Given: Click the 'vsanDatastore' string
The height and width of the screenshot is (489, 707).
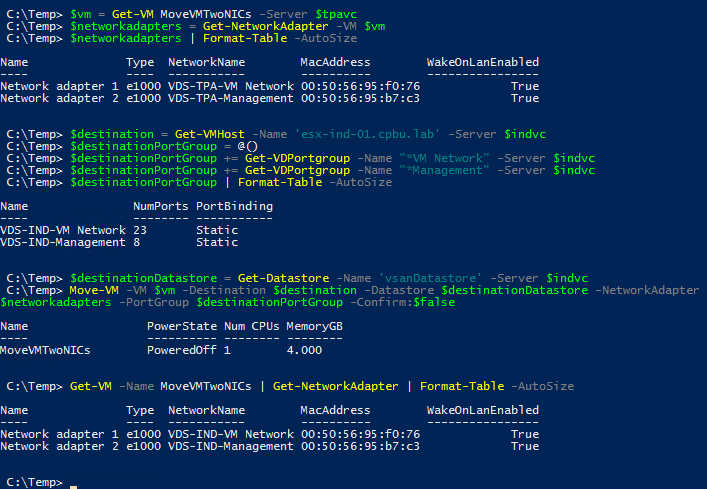Looking at the screenshot, I should [430, 278].
